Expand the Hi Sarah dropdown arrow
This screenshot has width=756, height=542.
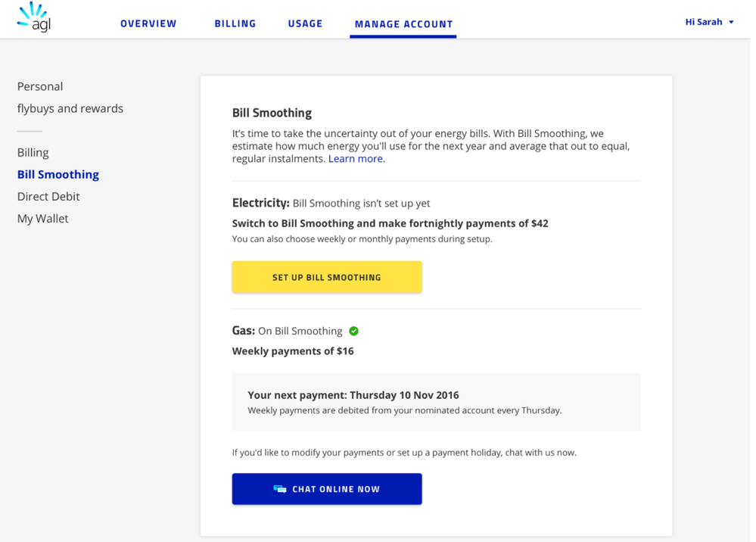(731, 22)
